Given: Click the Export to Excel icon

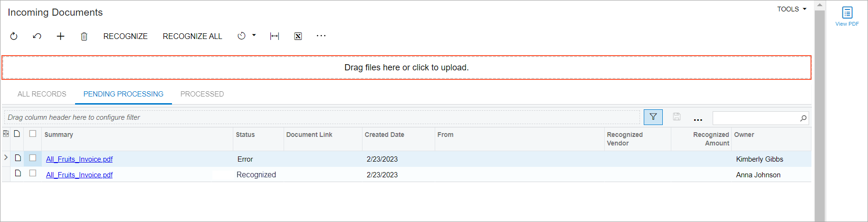Looking at the screenshot, I should (x=298, y=36).
